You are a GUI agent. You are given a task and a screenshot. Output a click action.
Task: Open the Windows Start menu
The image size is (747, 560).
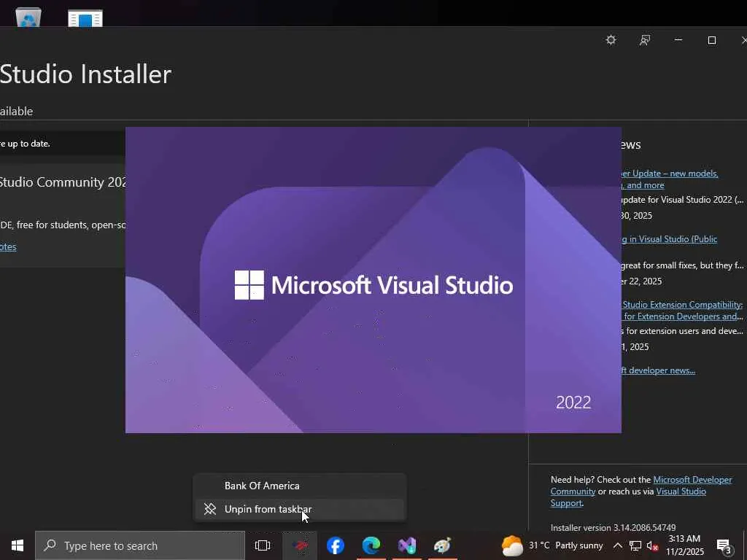click(18, 545)
